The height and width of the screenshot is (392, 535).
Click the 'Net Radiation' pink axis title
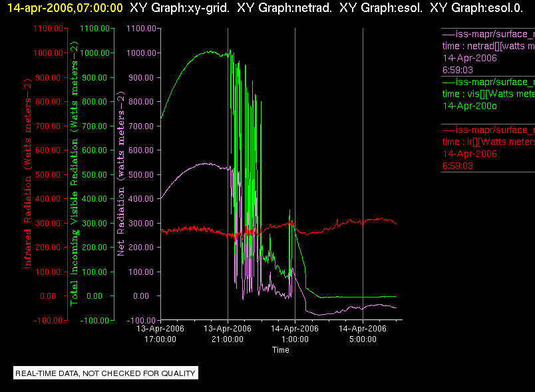click(121, 174)
